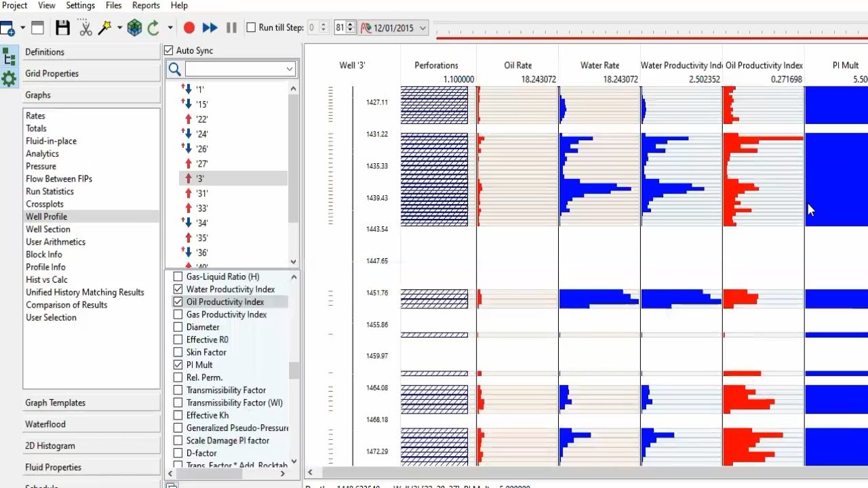Open the Settings menu
This screenshot has width=868, height=488.
[81, 5]
